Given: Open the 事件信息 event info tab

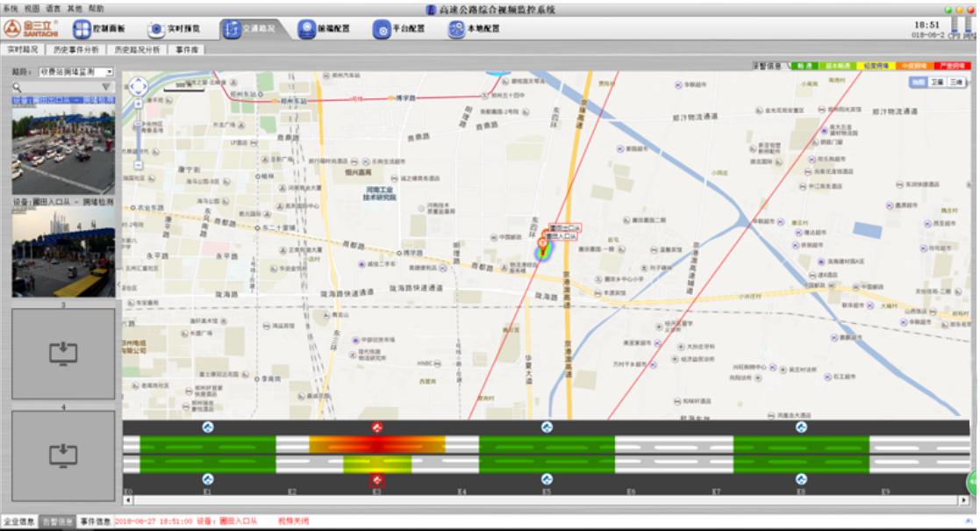Looking at the screenshot, I should point(95,521).
